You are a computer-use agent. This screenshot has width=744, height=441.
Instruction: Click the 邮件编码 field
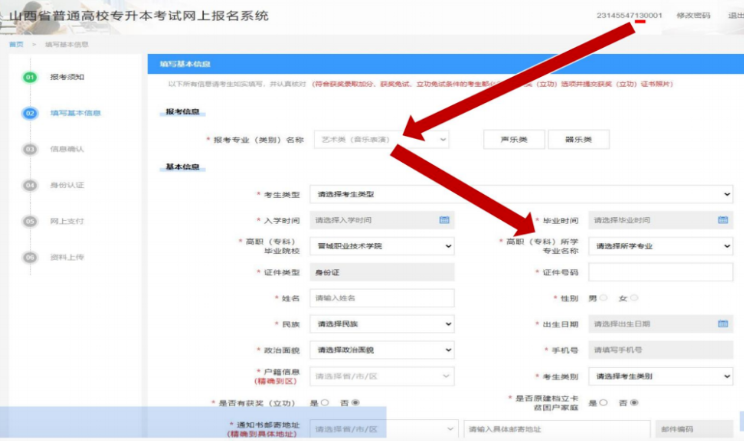(x=694, y=429)
